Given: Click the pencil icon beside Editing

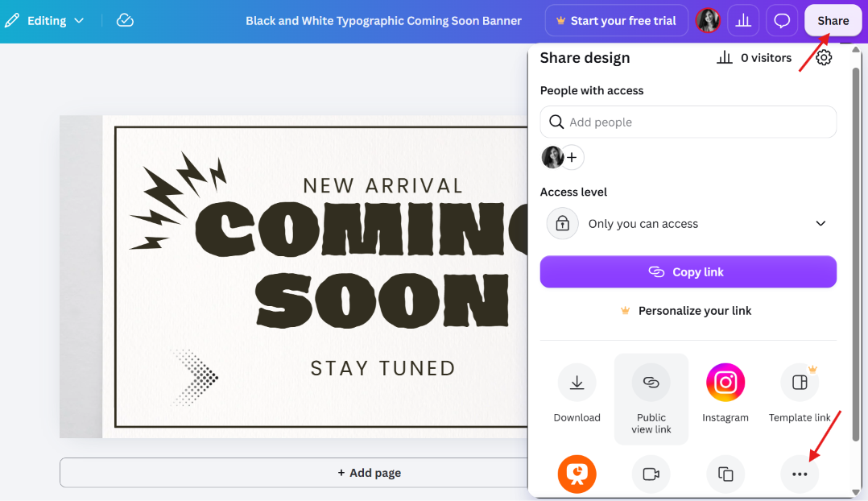Looking at the screenshot, I should (x=11, y=21).
